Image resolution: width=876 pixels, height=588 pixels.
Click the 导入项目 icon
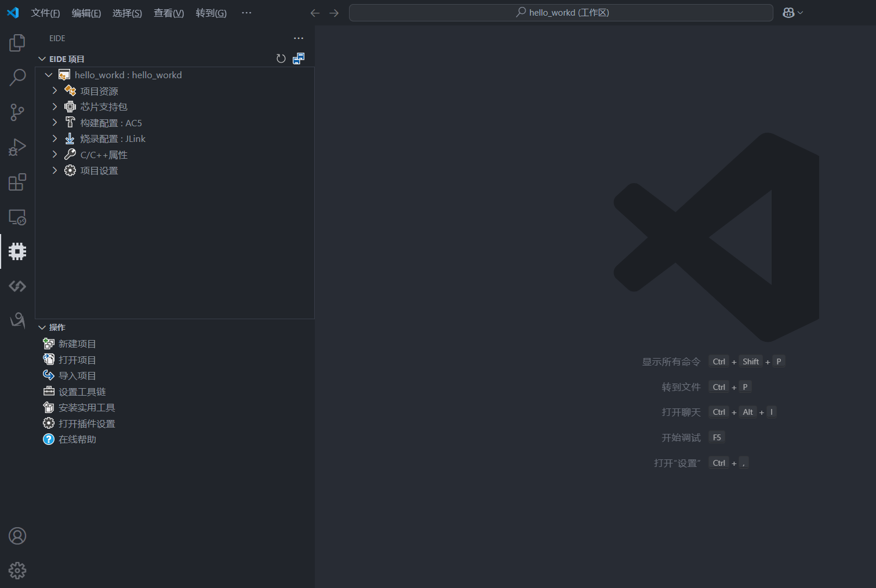click(x=49, y=375)
